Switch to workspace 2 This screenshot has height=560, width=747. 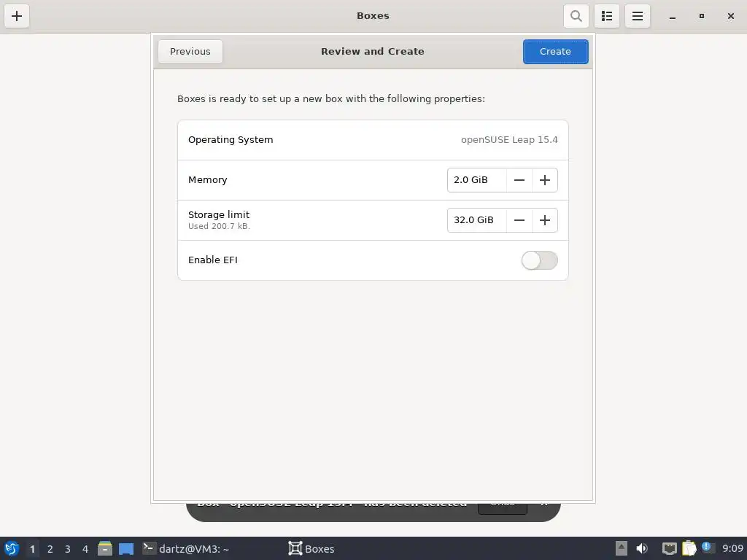[x=50, y=549]
